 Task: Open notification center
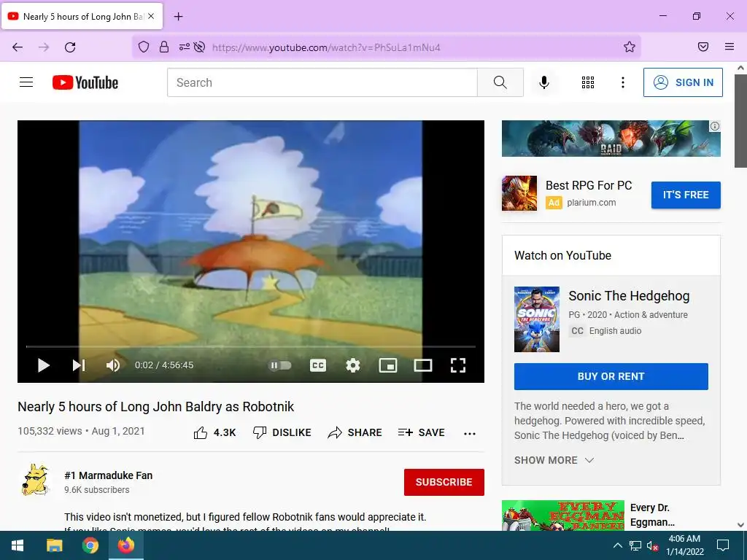(x=723, y=545)
